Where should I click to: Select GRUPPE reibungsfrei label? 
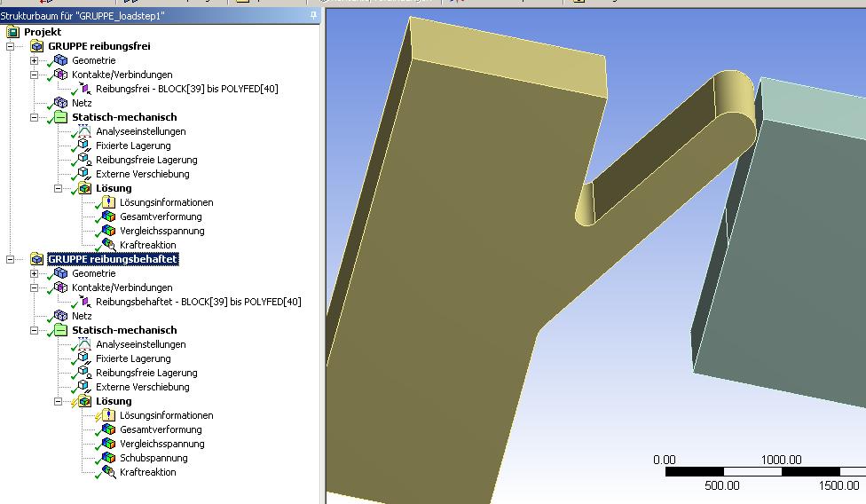click(x=98, y=46)
